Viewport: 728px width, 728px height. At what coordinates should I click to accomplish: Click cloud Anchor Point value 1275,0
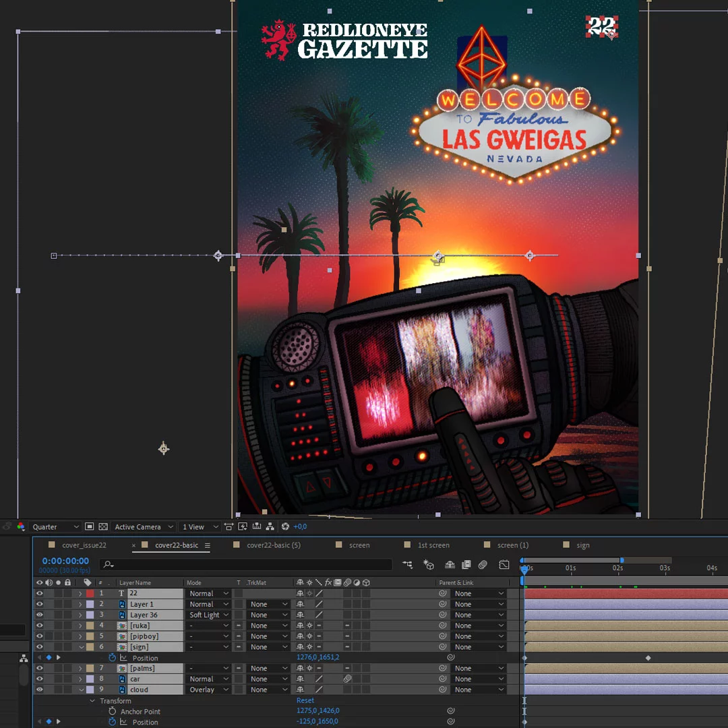307,711
